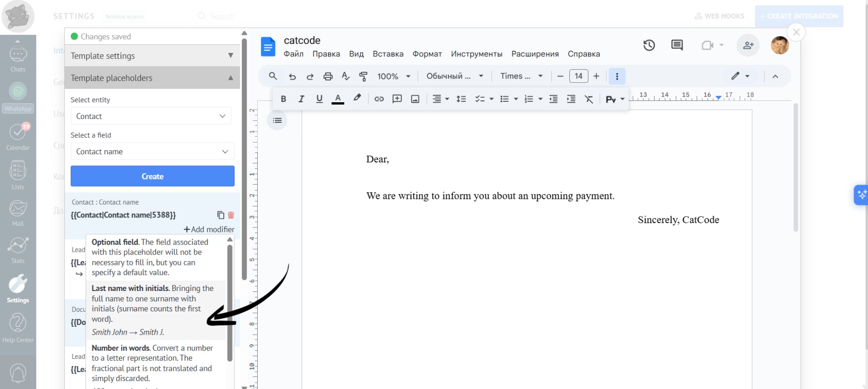Click the copy placeholder icon
Viewport: 868px width, 389px height.
click(x=220, y=215)
